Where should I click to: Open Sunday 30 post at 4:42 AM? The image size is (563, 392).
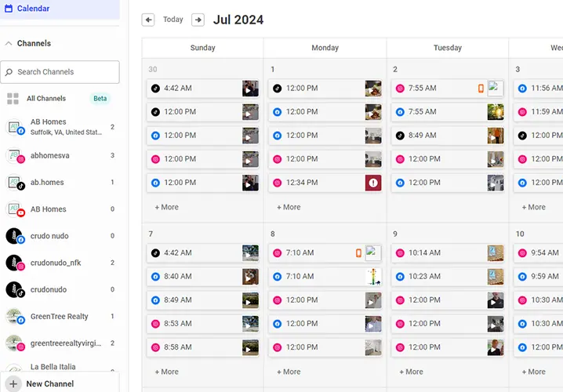203,89
